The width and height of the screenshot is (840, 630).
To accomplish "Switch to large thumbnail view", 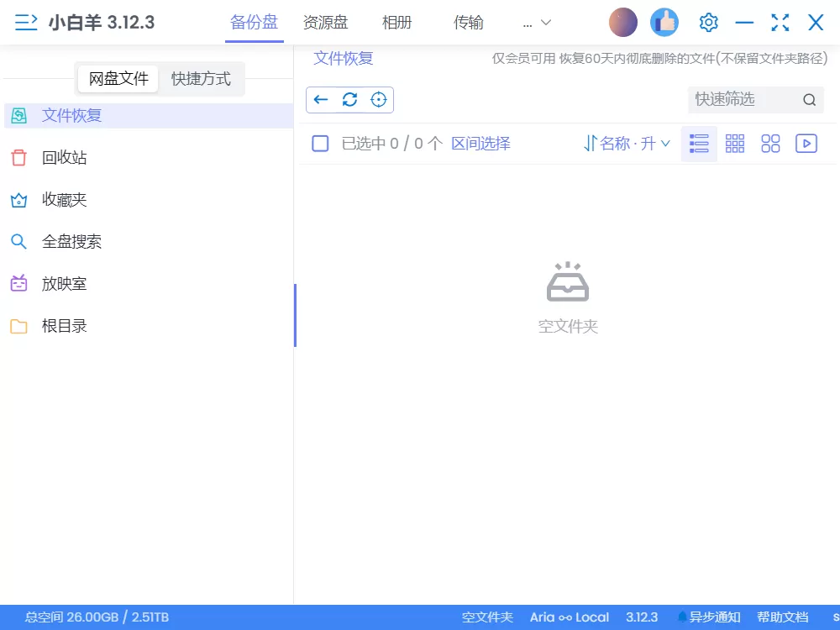I will [x=770, y=143].
